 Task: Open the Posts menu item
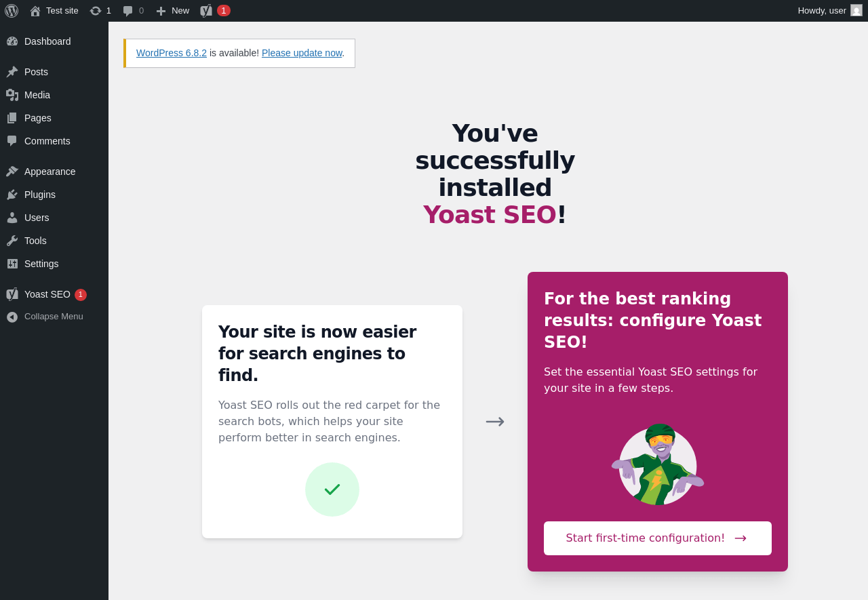(x=54, y=72)
